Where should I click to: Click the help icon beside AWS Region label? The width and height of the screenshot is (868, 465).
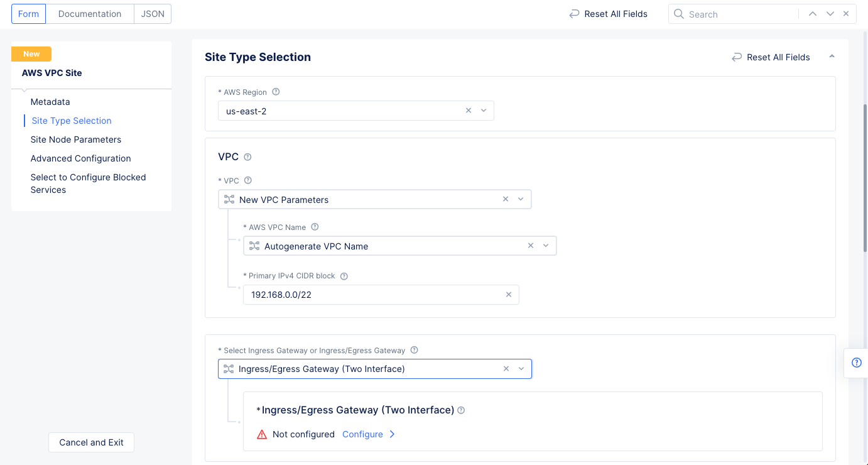276,92
